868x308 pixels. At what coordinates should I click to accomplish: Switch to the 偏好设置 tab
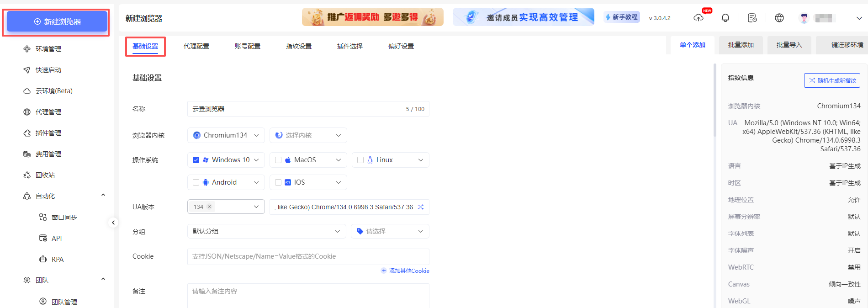click(x=401, y=46)
